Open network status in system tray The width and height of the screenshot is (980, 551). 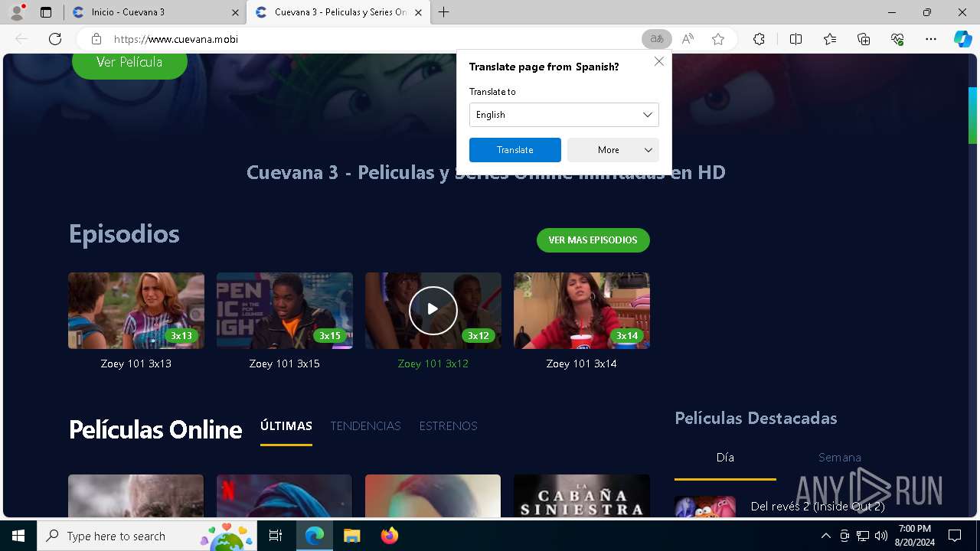863,536
